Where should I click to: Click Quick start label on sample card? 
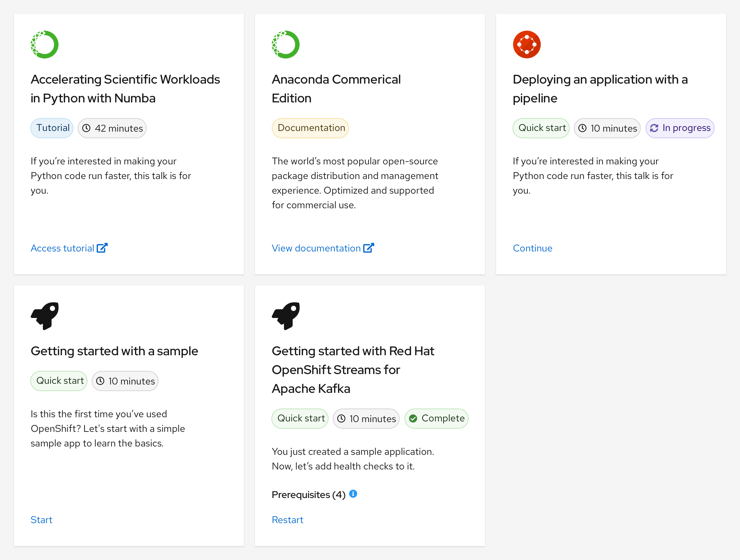click(59, 381)
